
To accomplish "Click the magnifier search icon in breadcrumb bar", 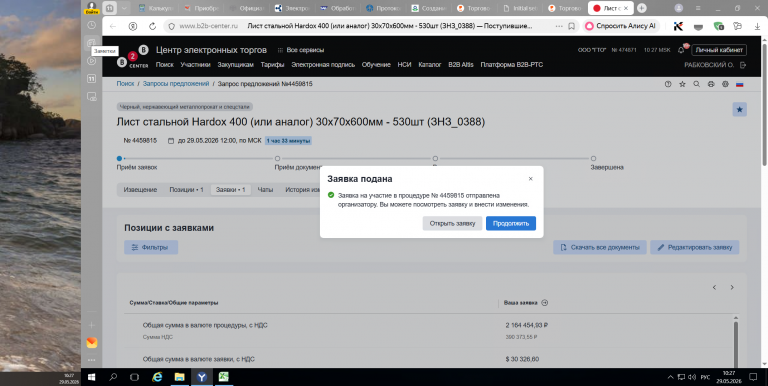I will (696, 84).
